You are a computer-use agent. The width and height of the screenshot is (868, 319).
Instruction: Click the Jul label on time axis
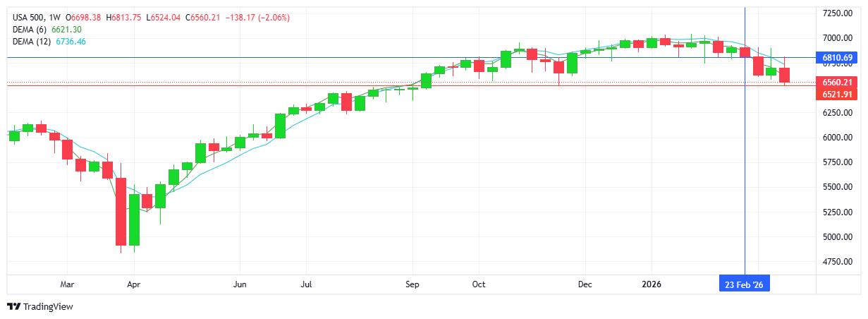306,285
